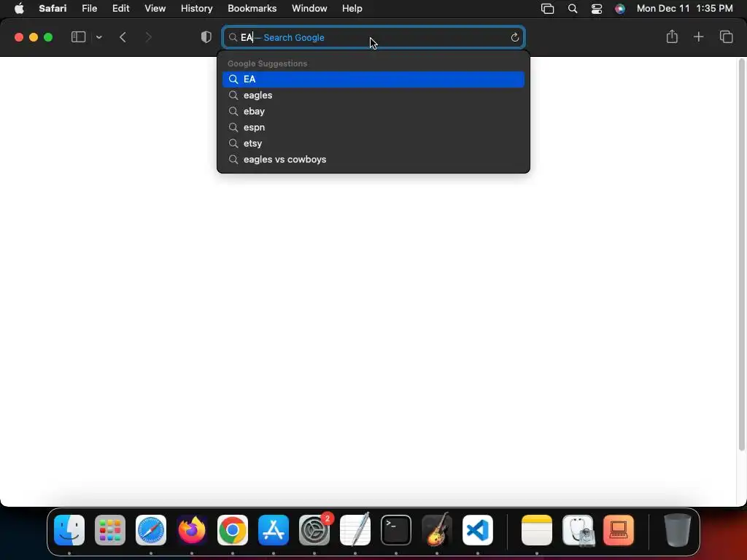The image size is (747, 560).
Task: Open the Share button in the toolbar
Action: (672, 36)
